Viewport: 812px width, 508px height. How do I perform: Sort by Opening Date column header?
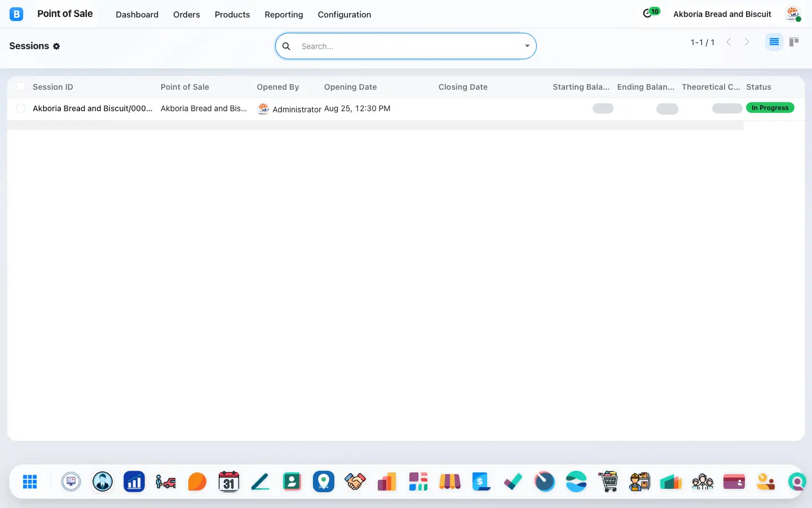(x=350, y=87)
